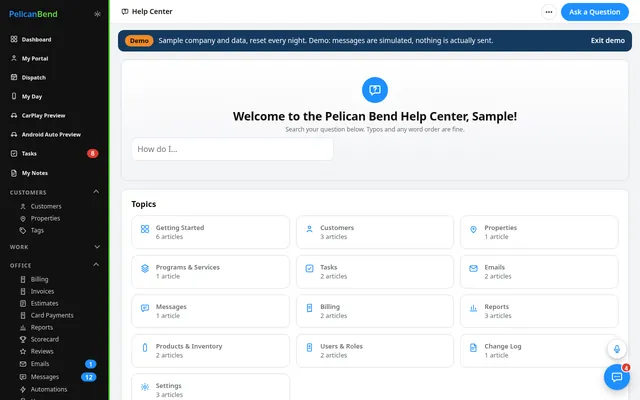Click the Scorecard trophy icon
This screenshot has height=400, width=640.
pyautogui.click(x=23, y=339)
